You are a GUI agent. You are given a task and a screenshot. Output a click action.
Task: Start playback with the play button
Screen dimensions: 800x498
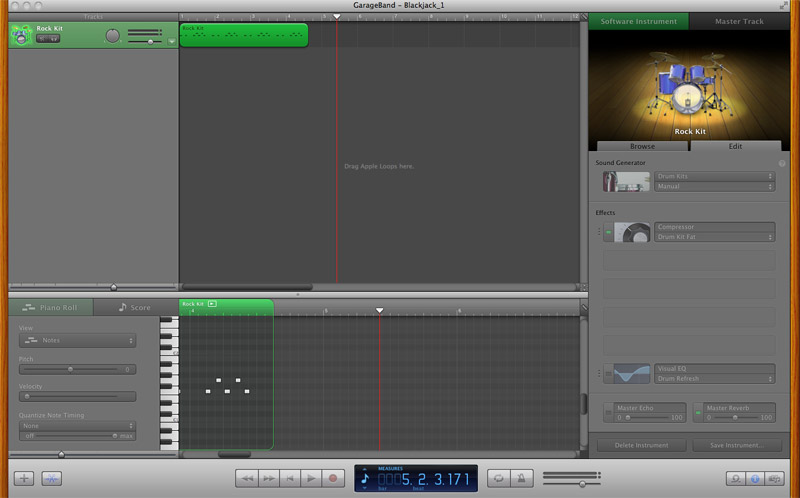click(x=312, y=479)
